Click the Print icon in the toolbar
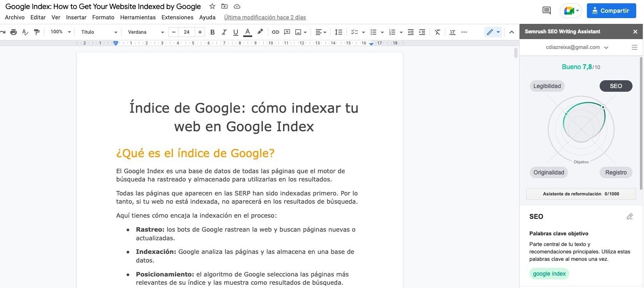The image size is (644, 288). (14, 32)
